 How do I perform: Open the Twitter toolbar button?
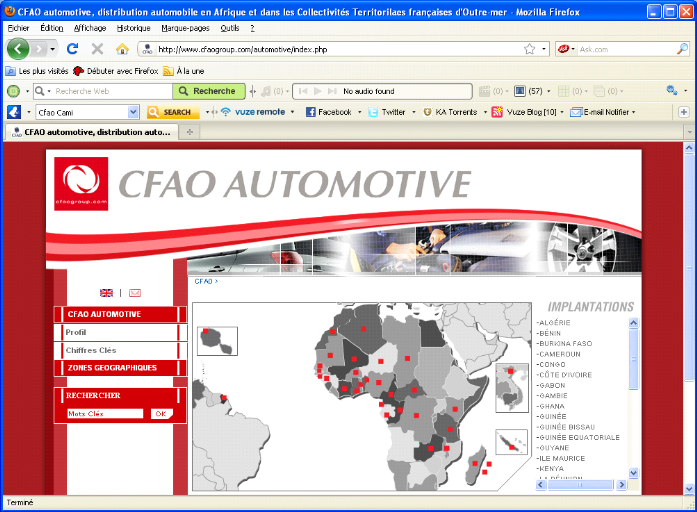click(387, 112)
